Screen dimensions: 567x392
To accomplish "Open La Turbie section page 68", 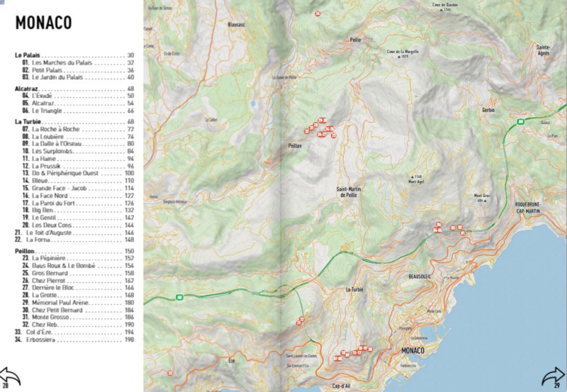I will click(74, 121).
